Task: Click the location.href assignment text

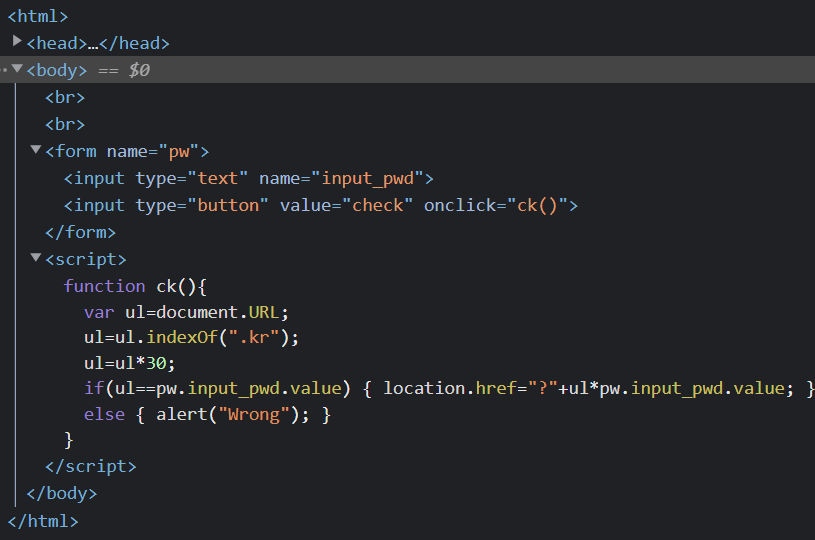Action: pyautogui.click(x=588, y=389)
